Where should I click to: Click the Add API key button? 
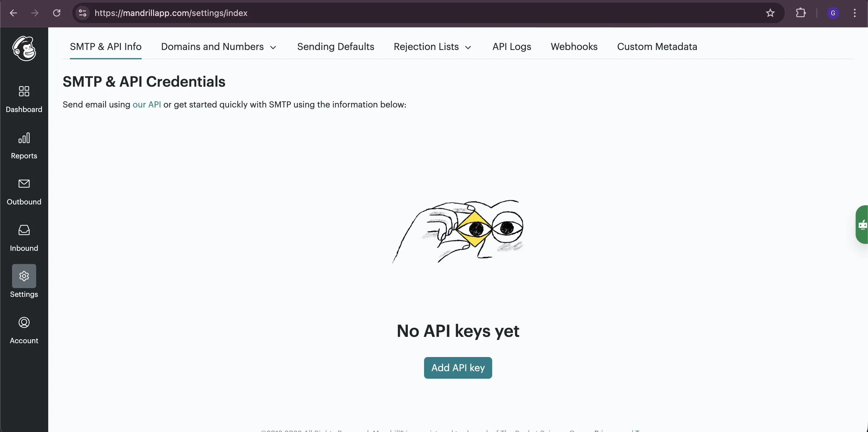pos(458,368)
